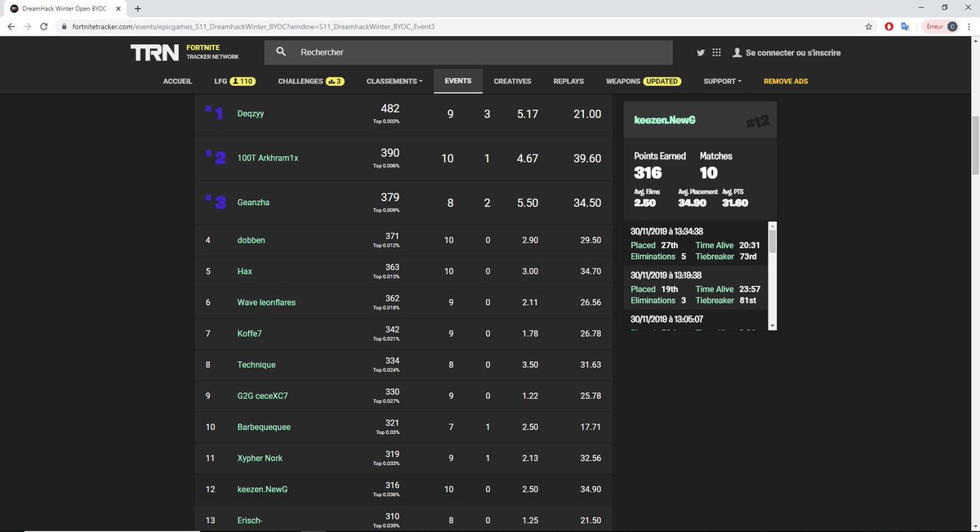
Task: Open player Hax's profile
Action: point(244,271)
